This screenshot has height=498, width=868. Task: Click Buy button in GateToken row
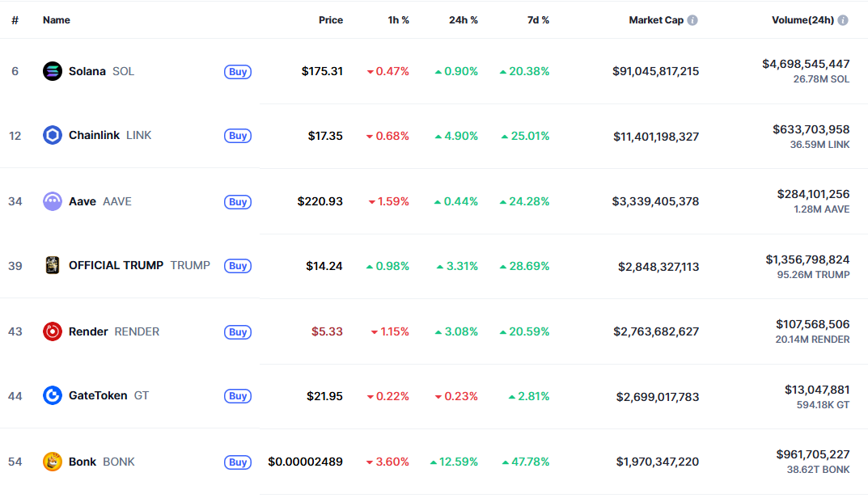(238, 396)
